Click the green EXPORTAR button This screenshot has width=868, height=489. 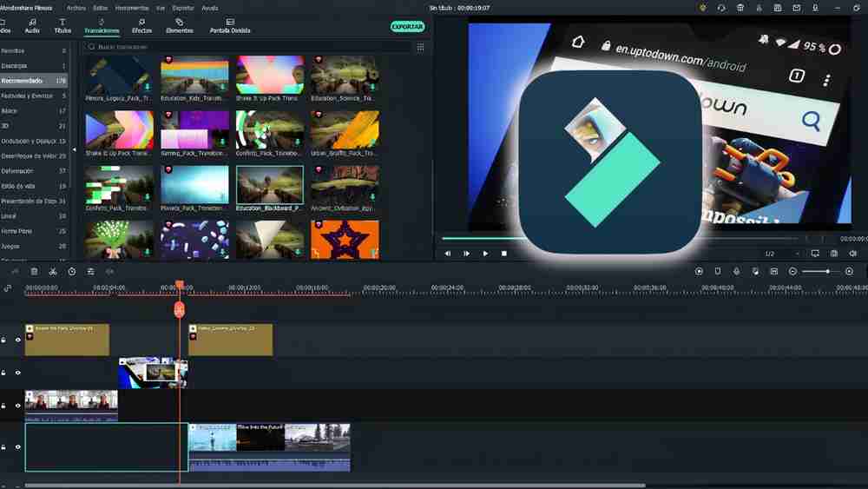click(407, 27)
